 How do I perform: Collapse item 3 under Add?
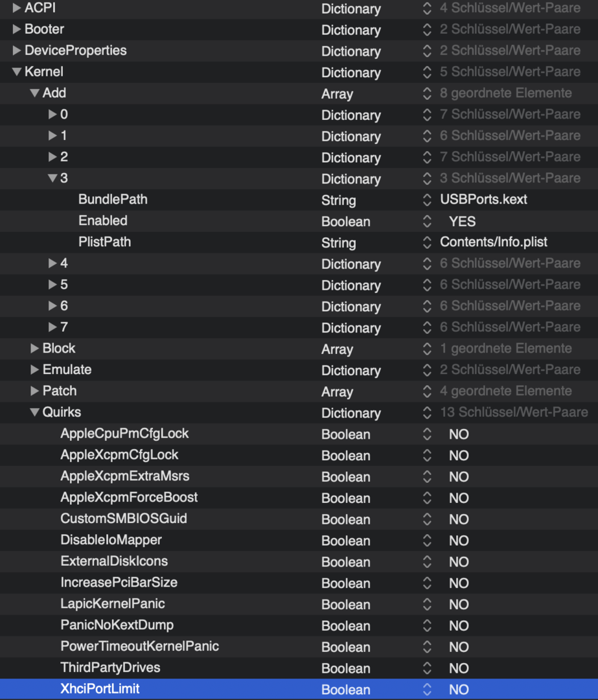[x=52, y=178]
